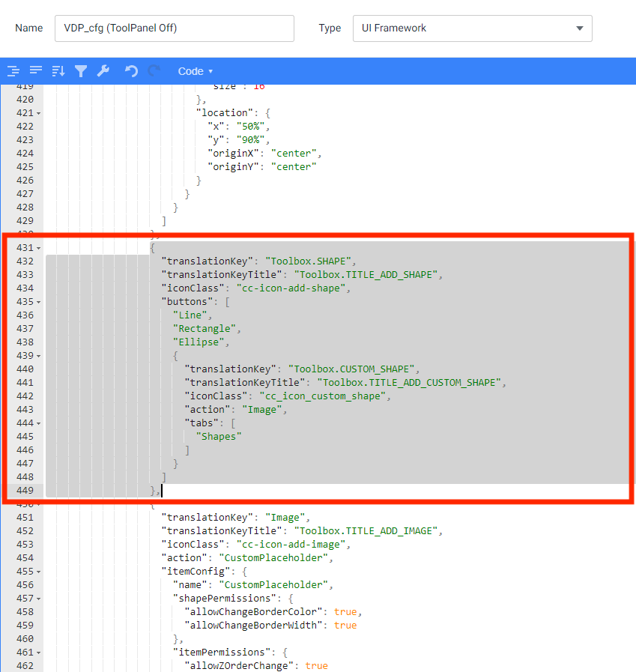Click "CustomPlaceholder" action value on line 454
636x672 pixels.
tap(273, 558)
